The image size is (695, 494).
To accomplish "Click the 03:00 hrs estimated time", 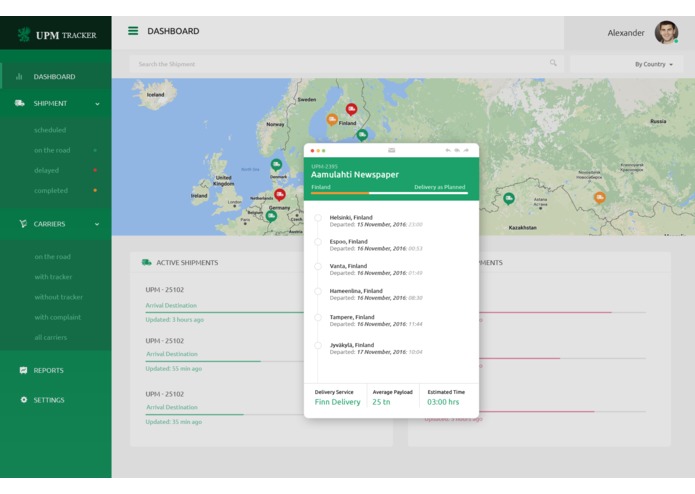I will [443, 402].
